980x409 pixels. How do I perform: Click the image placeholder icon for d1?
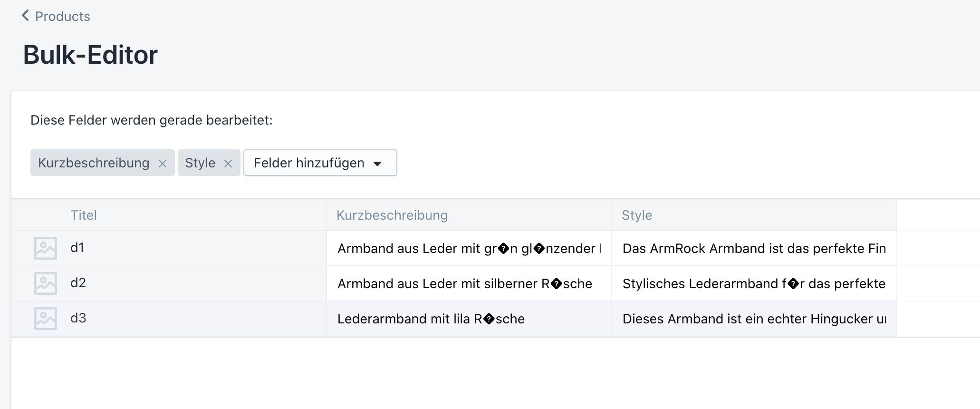(x=46, y=248)
